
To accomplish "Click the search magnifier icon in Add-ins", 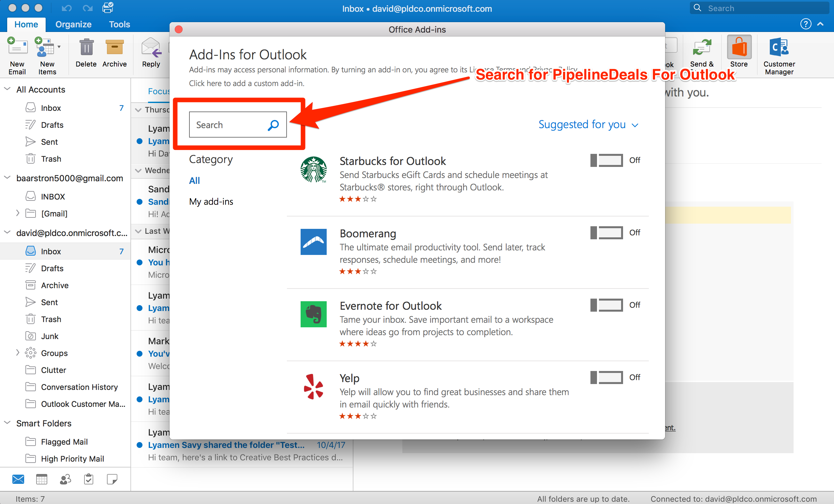I will 274,125.
